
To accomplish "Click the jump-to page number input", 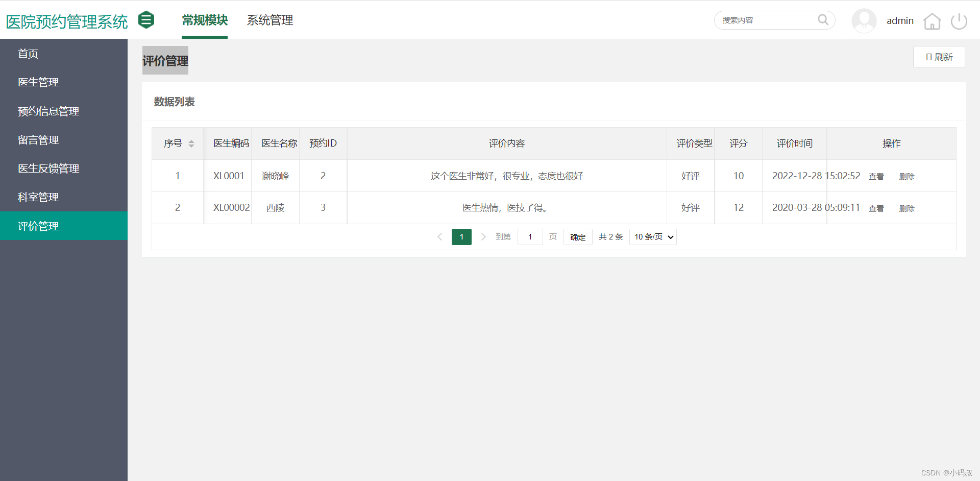I will pos(530,237).
